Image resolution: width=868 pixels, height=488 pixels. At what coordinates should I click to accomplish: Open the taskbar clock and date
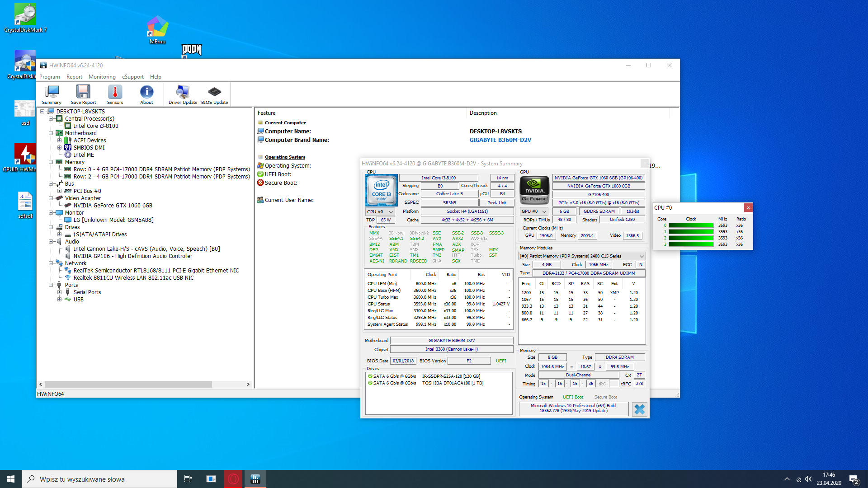click(x=829, y=479)
